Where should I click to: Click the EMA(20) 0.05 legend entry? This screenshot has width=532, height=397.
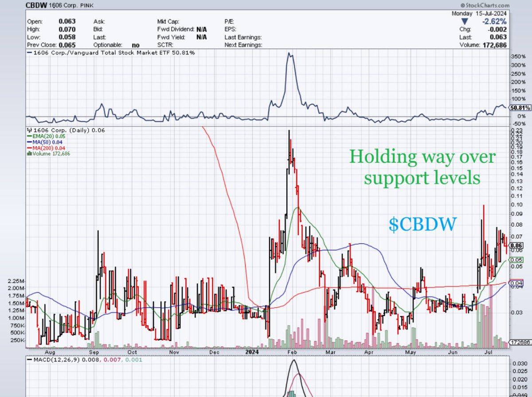47,137
